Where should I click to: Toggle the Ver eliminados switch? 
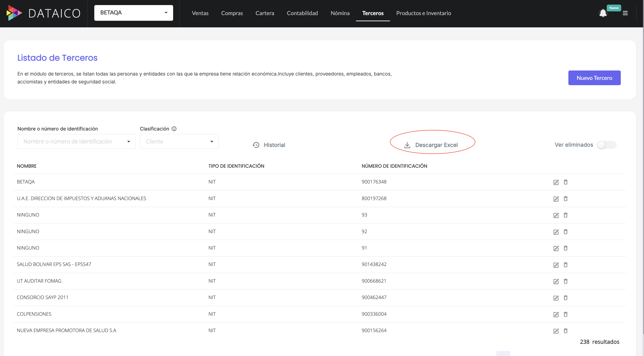[x=607, y=145]
